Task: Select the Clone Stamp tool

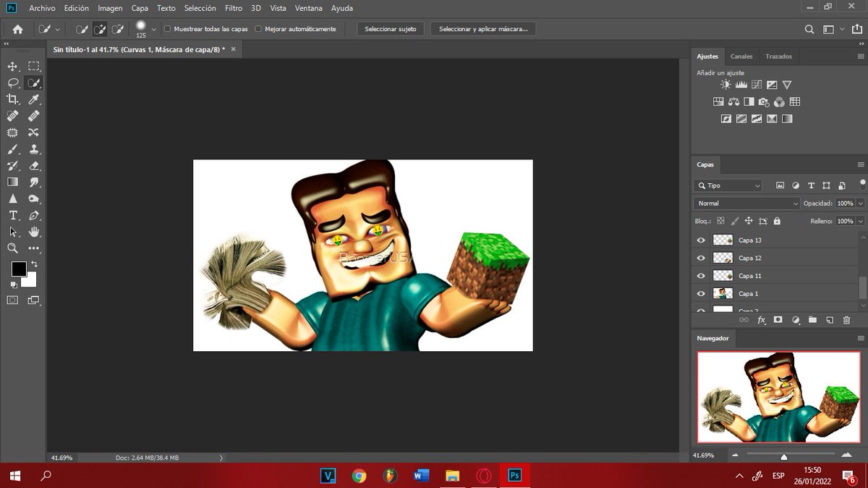Action: [33, 149]
